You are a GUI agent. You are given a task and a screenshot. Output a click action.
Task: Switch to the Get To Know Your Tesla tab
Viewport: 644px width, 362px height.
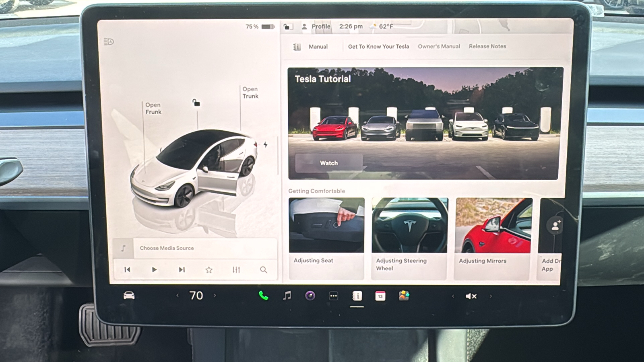pyautogui.click(x=378, y=46)
